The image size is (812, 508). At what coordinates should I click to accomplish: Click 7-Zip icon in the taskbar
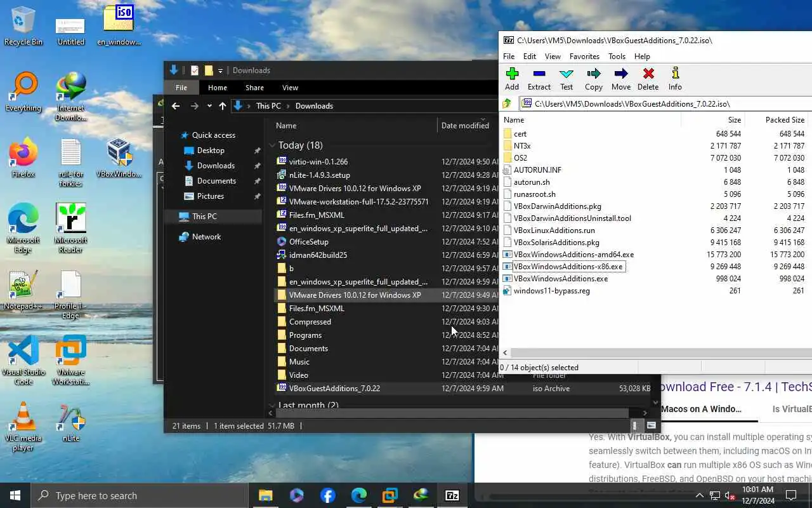(452, 495)
